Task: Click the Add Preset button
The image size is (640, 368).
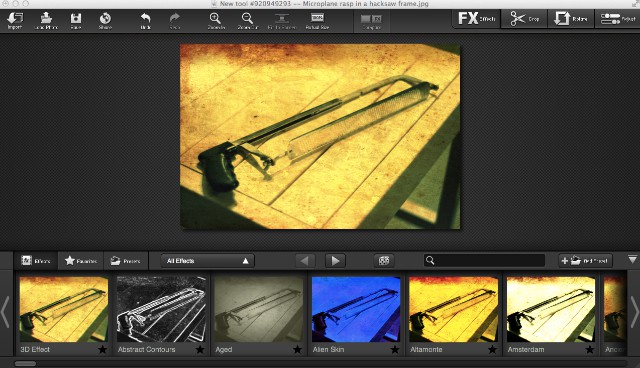Action: click(x=585, y=261)
